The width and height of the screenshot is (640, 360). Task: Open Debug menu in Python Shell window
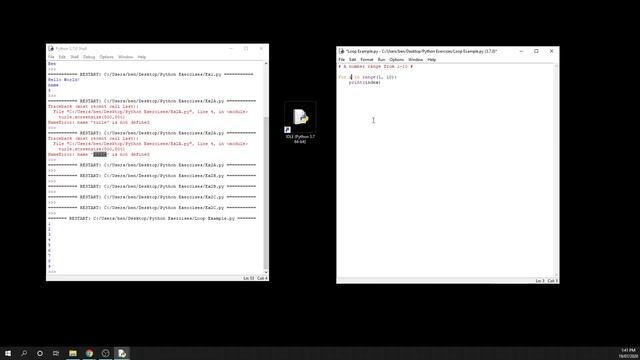click(x=89, y=57)
